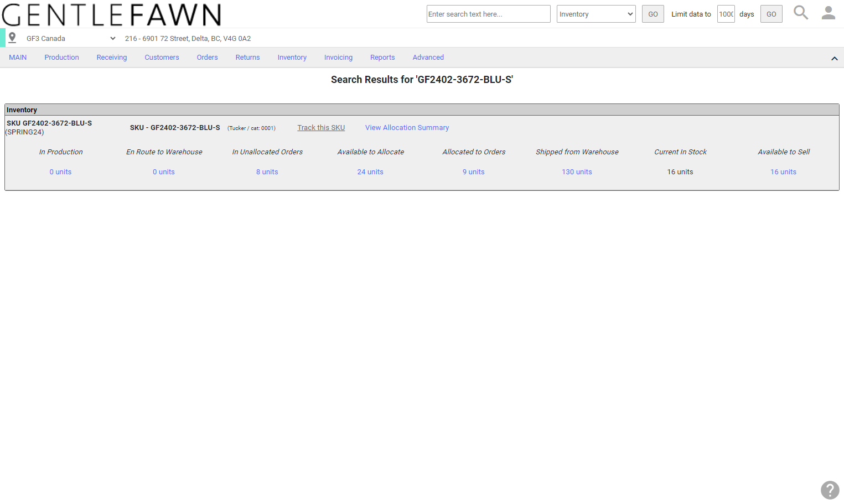844x504 pixels.
Task: Open En Route to Warehouse 0 units link
Action: 164,172
